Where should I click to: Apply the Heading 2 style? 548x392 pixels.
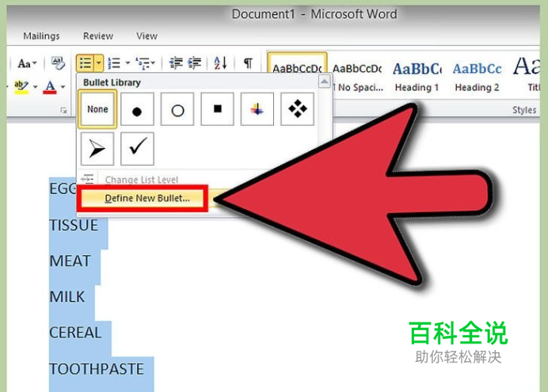pos(477,77)
